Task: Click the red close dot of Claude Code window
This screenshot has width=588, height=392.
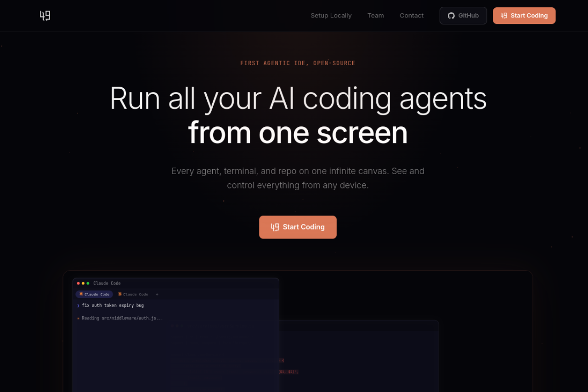Action: [x=78, y=283]
